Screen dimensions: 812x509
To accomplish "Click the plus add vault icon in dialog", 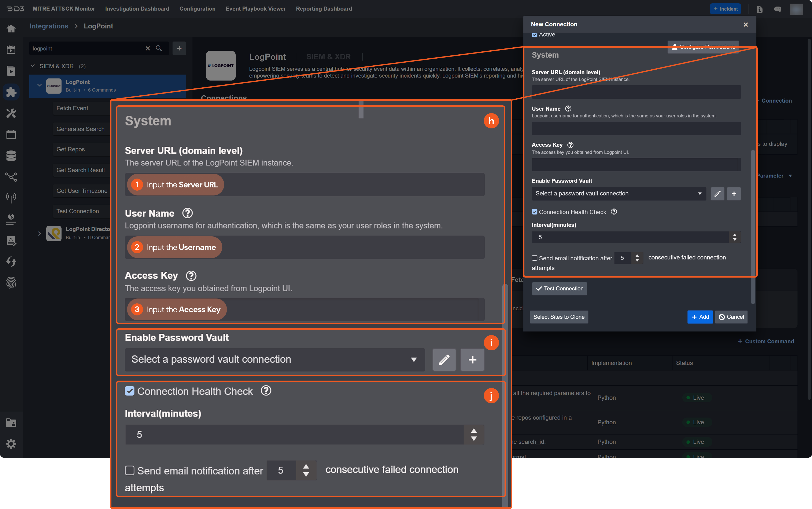I will (734, 194).
